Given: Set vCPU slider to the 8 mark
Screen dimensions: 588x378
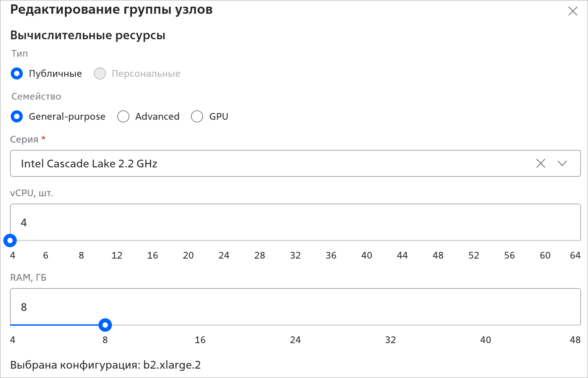Looking at the screenshot, I should pyautogui.click(x=81, y=240).
